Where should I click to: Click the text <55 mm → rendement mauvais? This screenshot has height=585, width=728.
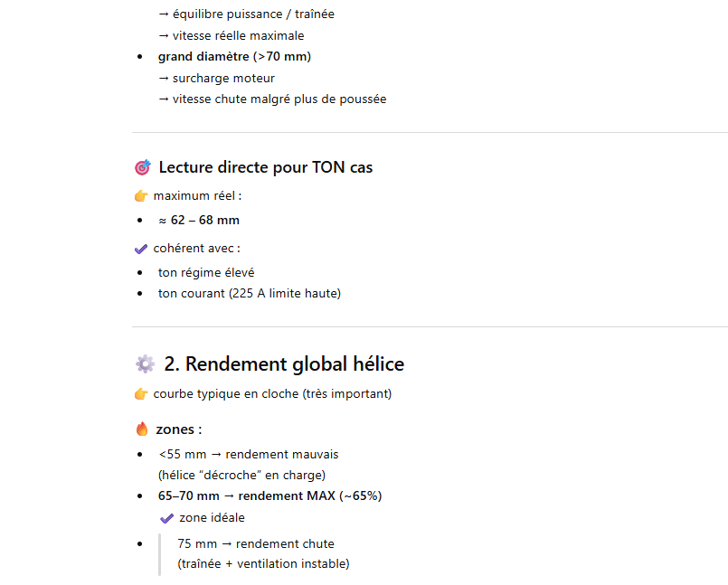[x=248, y=454]
